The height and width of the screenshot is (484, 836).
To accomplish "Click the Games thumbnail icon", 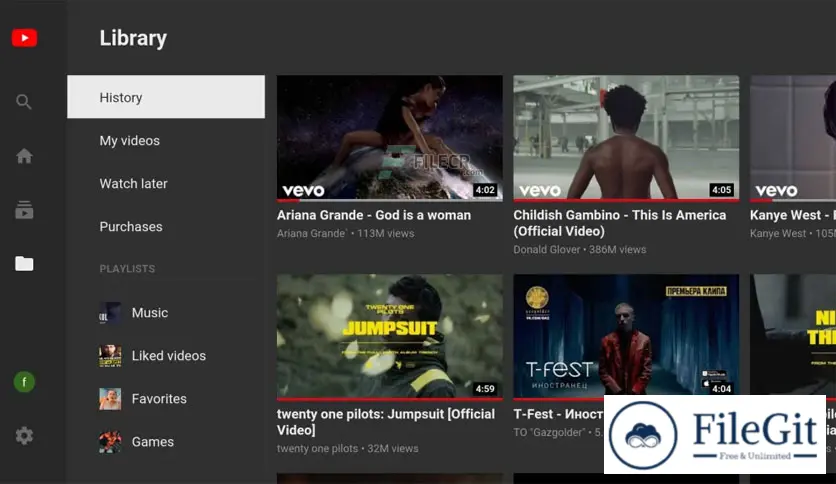I will [x=110, y=442].
